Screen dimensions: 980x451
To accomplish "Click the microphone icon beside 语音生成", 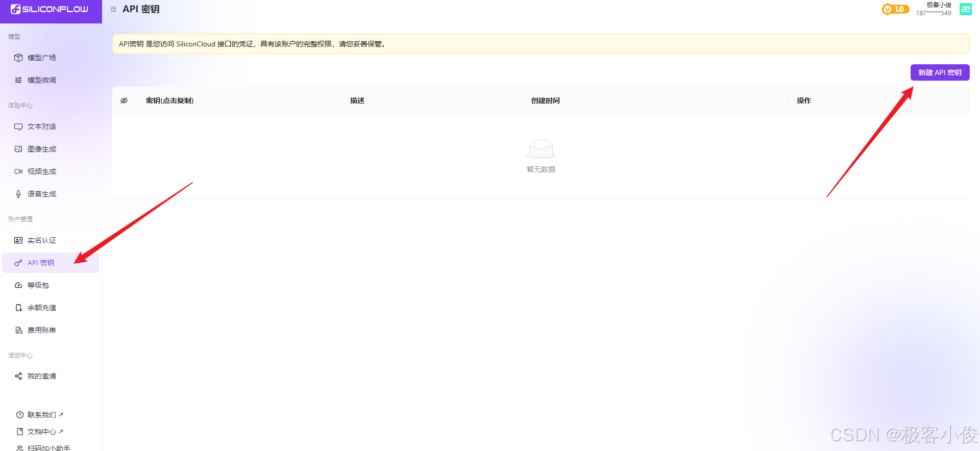I will pos(18,194).
